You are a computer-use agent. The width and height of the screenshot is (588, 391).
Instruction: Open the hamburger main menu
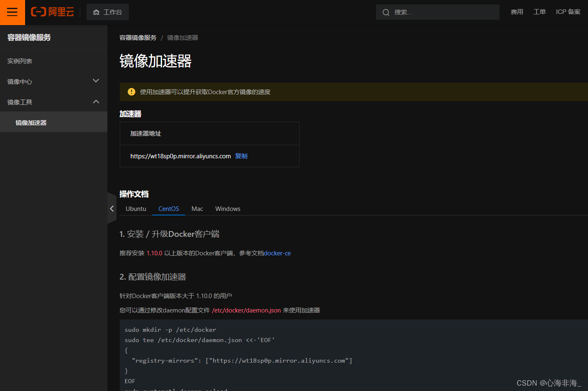click(12, 12)
